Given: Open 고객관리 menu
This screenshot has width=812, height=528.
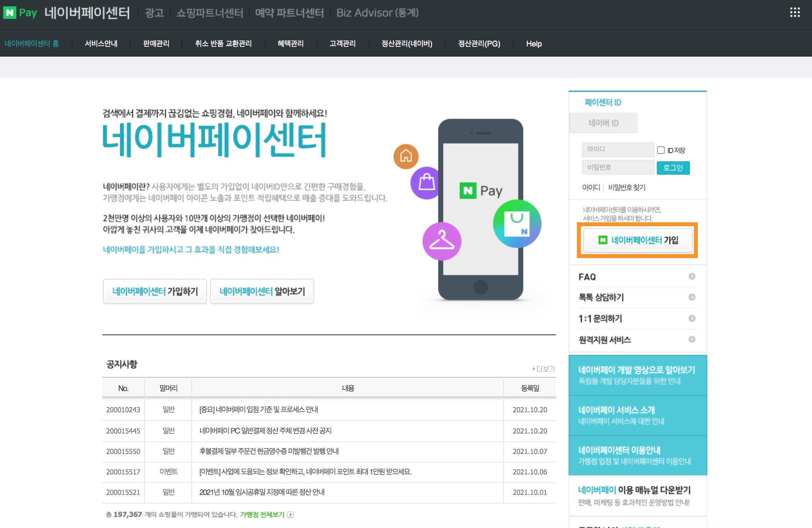Looking at the screenshot, I should point(342,44).
